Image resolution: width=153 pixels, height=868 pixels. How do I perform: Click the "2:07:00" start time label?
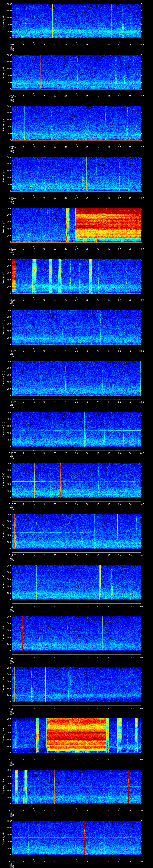(x=12, y=351)
